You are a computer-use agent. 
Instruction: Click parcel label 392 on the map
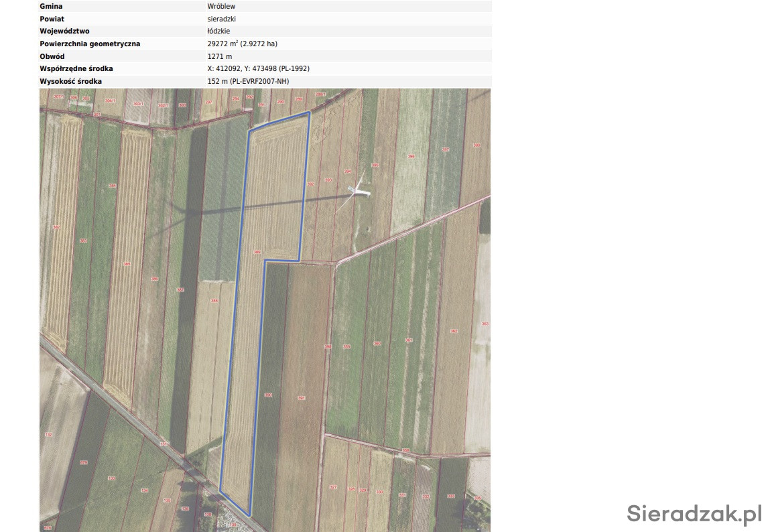pos(310,184)
